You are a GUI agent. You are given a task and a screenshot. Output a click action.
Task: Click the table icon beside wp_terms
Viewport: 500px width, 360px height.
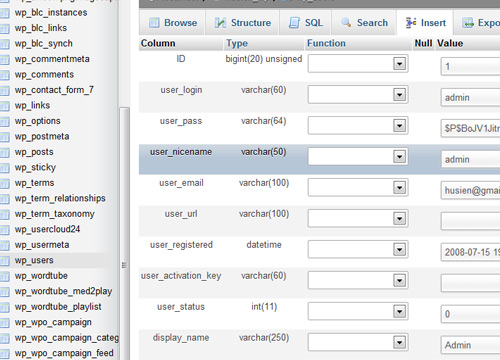4,184
